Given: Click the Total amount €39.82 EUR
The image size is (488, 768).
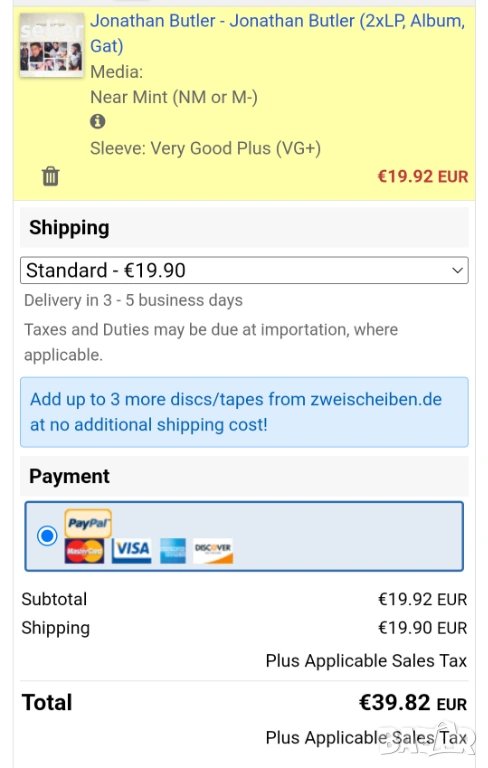Looking at the screenshot, I should tap(413, 703).
